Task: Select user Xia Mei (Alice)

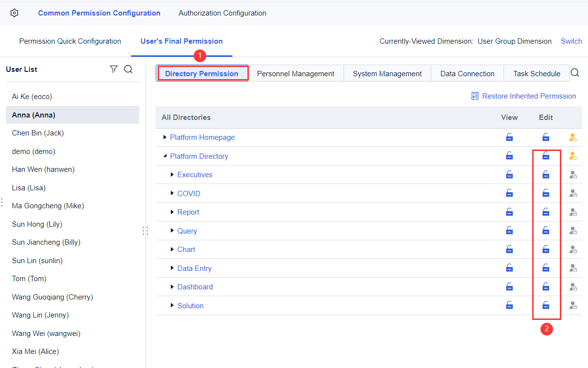Action: 72,351
